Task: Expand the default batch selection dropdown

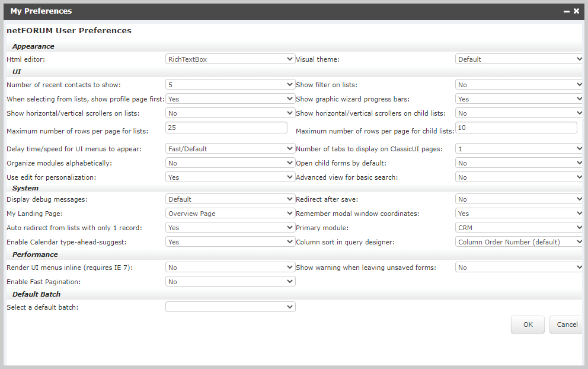Action: (x=230, y=307)
